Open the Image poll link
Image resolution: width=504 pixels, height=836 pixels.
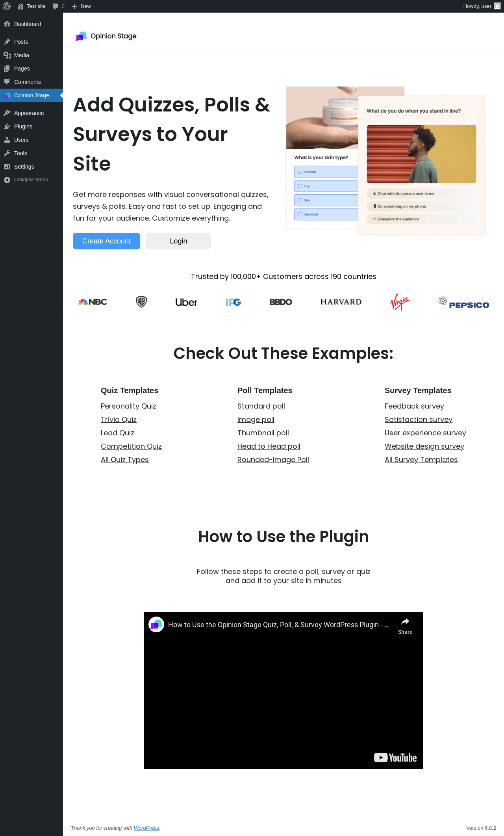[x=256, y=420]
